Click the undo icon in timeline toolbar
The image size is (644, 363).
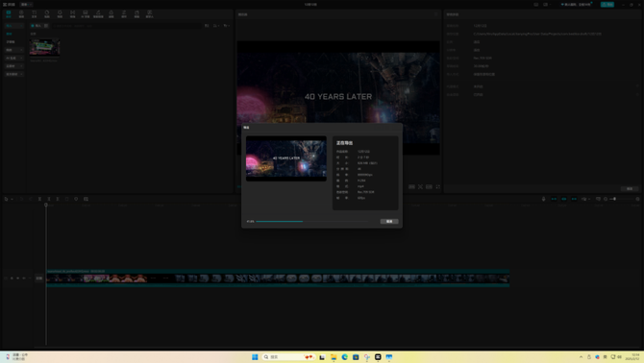click(22, 199)
